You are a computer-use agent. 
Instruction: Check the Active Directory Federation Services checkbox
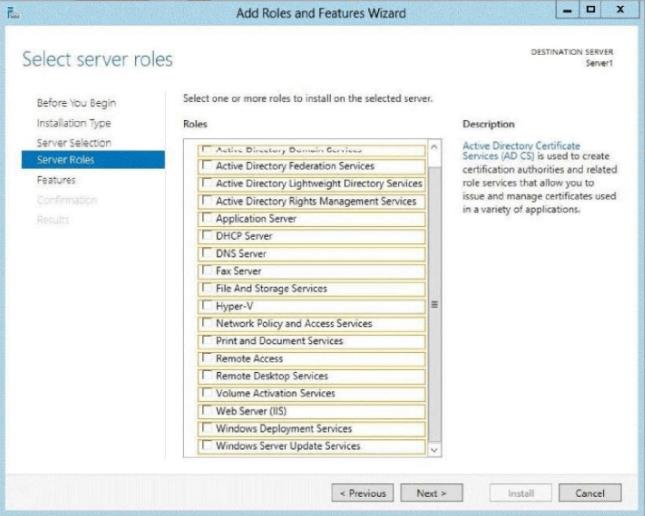pyautogui.click(x=208, y=165)
